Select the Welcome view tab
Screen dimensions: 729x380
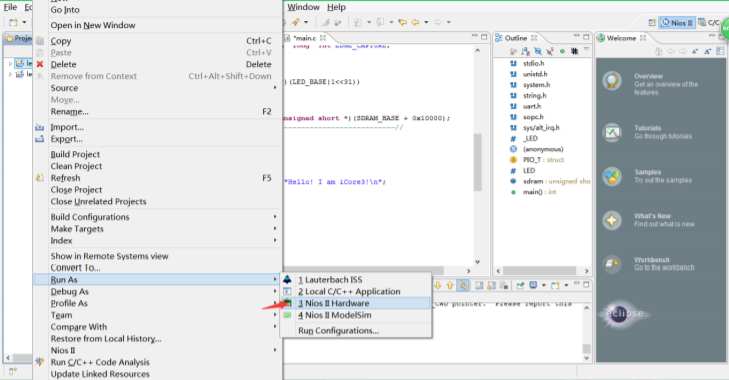tap(621, 38)
